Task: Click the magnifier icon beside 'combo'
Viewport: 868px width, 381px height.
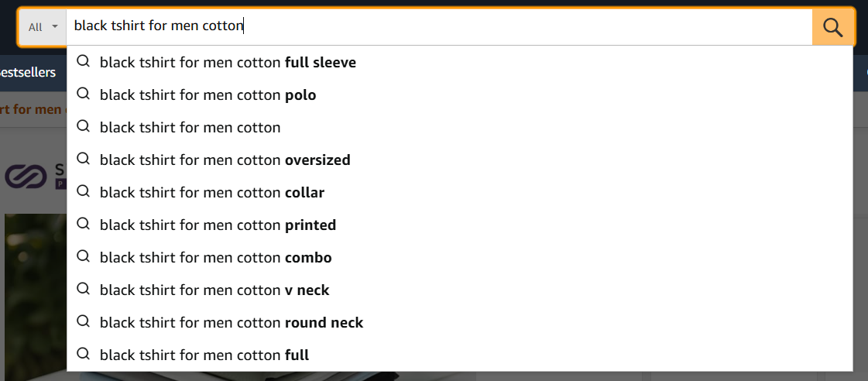Action: [83, 256]
